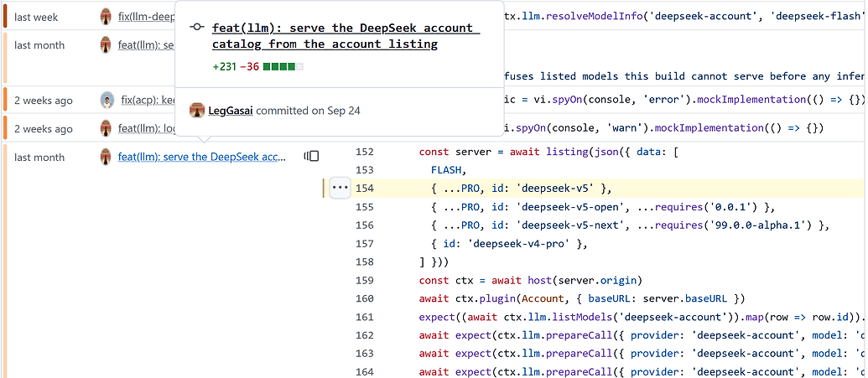Screen dimensions: 868x378
Task: Open the 'feat(llm): serve the DeepSeek acc…' commit link
Action: coord(203,158)
